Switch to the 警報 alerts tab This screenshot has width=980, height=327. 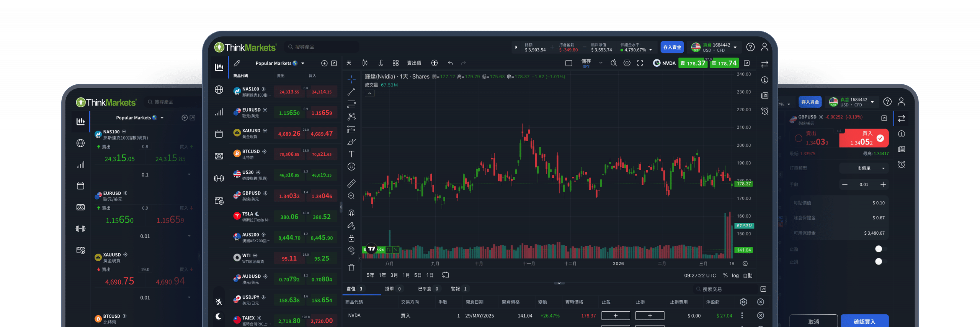coord(459,289)
